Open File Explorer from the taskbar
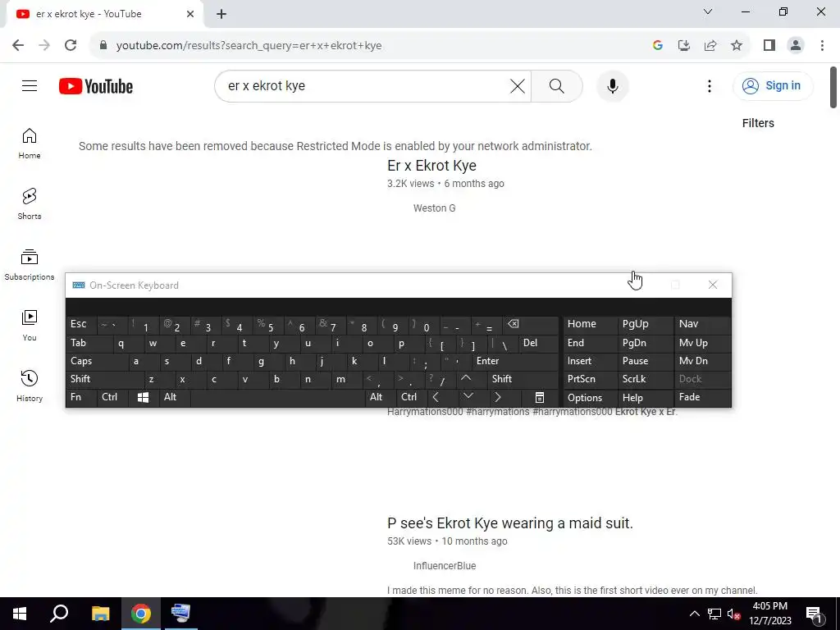 coord(100,614)
